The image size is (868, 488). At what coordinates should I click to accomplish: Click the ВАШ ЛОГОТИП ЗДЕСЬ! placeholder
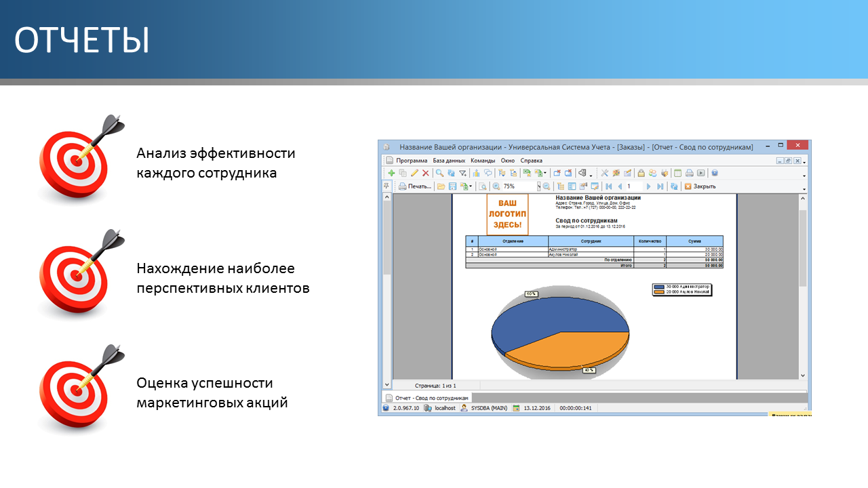(507, 214)
